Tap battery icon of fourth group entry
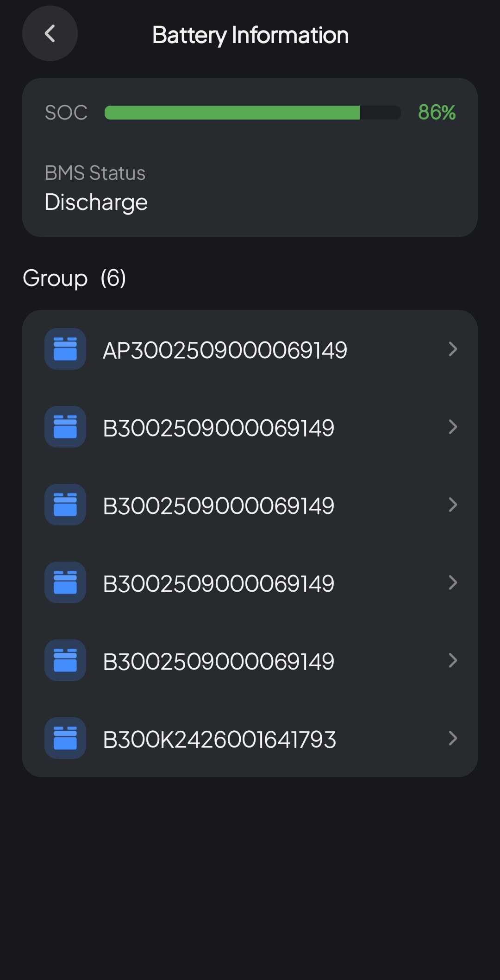The width and height of the screenshot is (500, 980). pyautogui.click(x=65, y=582)
